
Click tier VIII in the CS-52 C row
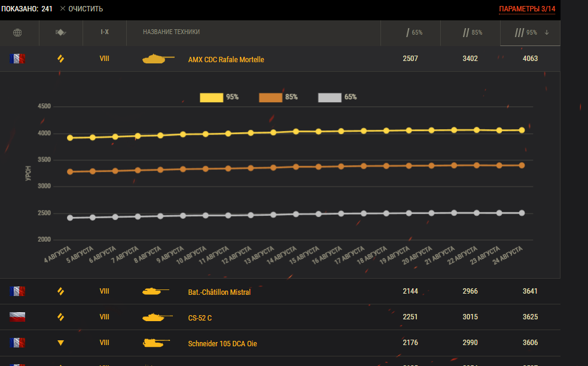(x=104, y=317)
